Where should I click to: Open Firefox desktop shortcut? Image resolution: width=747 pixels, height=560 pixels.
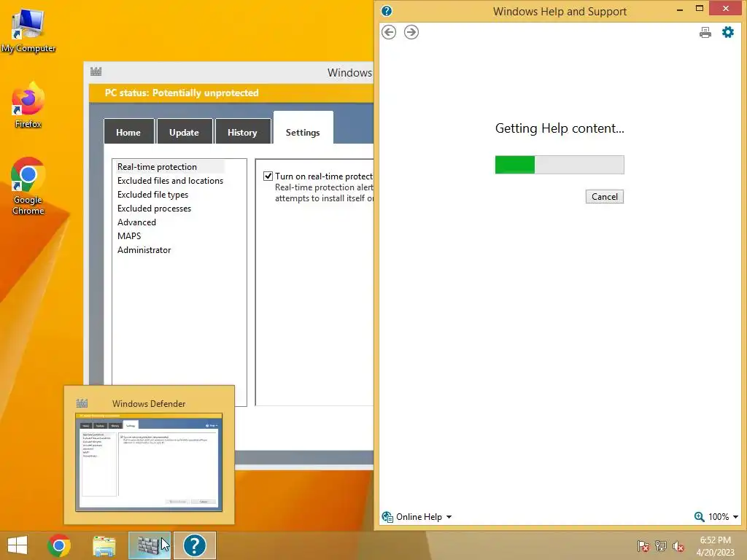[28, 106]
